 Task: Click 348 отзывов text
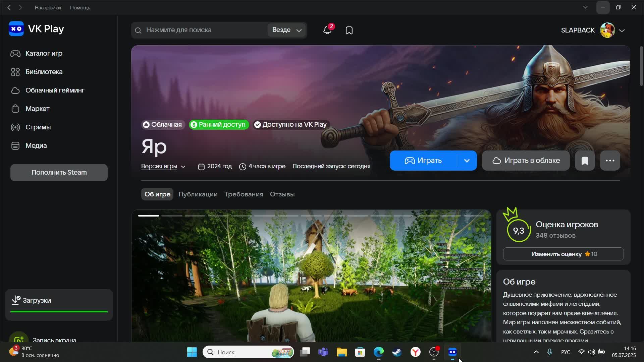pyautogui.click(x=555, y=236)
